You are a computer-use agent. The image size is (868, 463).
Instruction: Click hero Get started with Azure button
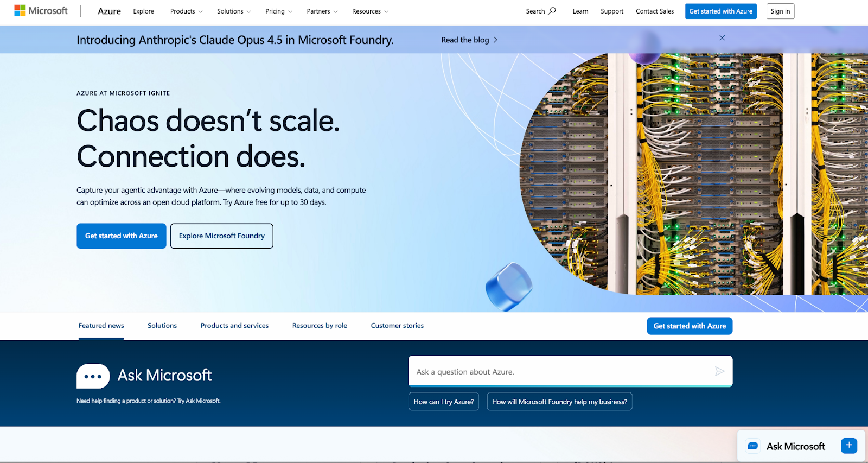(122, 236)
